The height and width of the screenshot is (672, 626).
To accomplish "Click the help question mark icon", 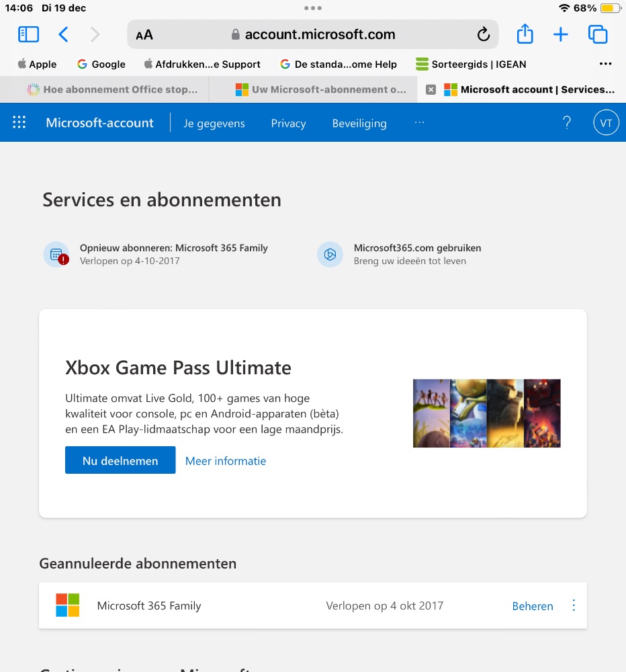I will pyautogui.click(x=567, y=123).
